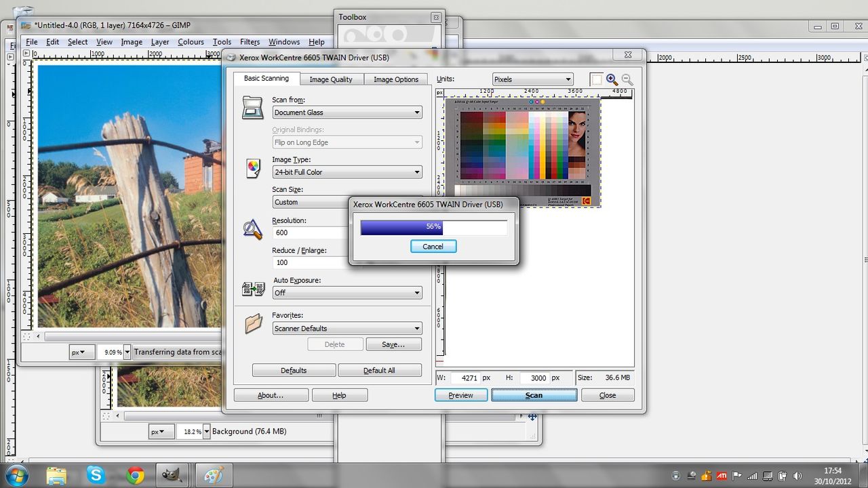Open the Favorites dropdown
Screen dimensions: 868x488
point(347,328)
